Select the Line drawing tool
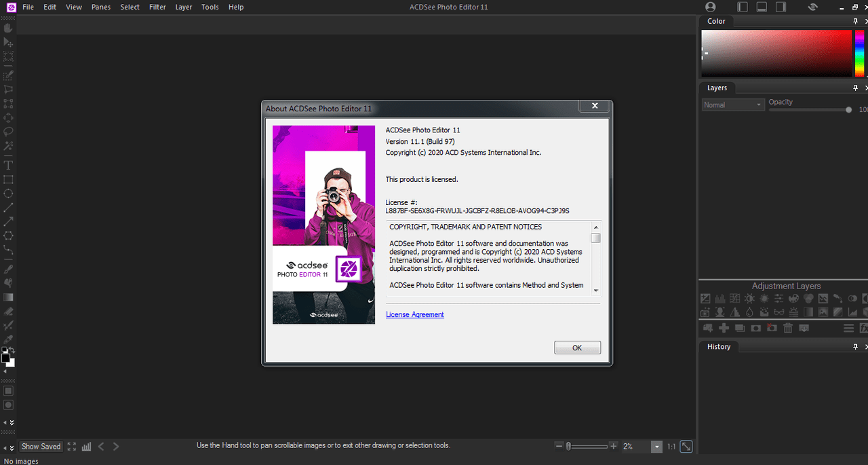868x465 pixels. [x=8, y=207]
